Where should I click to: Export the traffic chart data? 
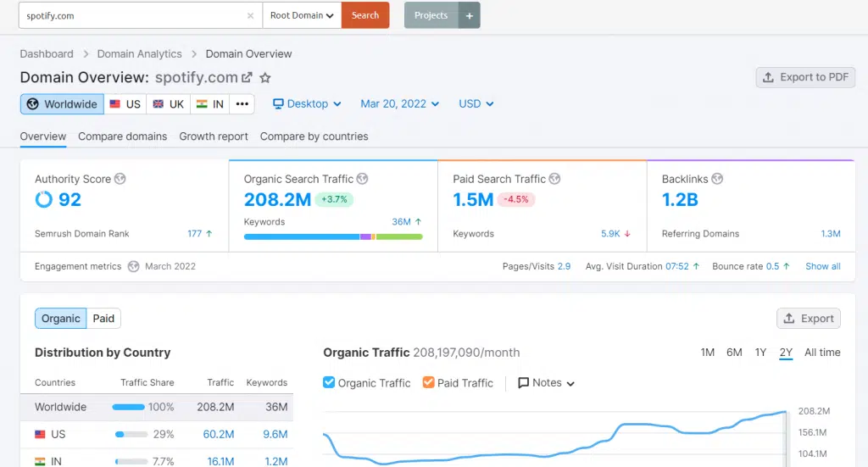point(808,318)
